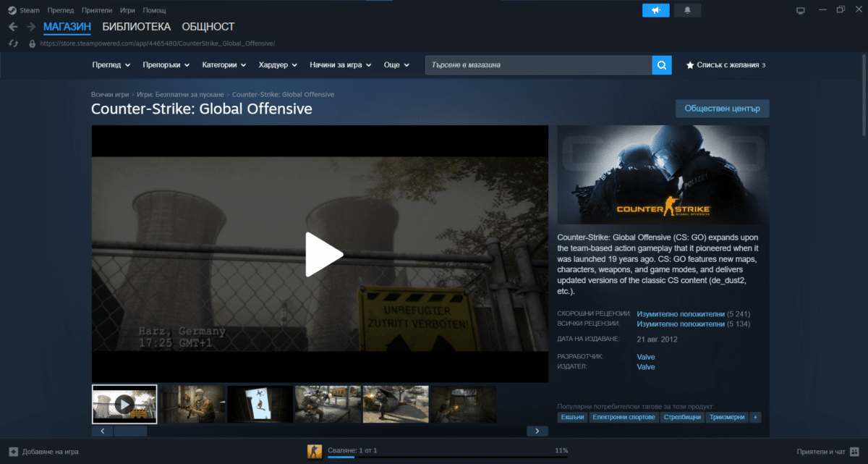The height and width of the screenshot is (464, 868).
Task: Click the search magnifier button
Action: tap(662, 65)
